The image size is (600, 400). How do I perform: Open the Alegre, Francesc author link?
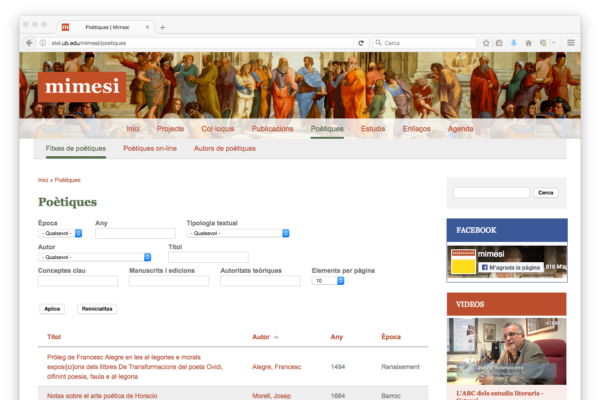coord(276,367)
